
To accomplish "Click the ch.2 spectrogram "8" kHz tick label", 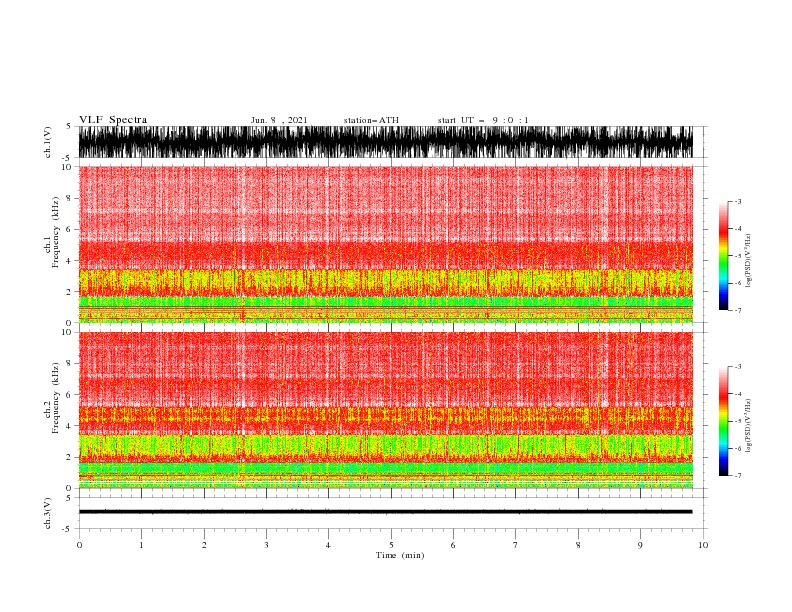I will tap(69, 364).
